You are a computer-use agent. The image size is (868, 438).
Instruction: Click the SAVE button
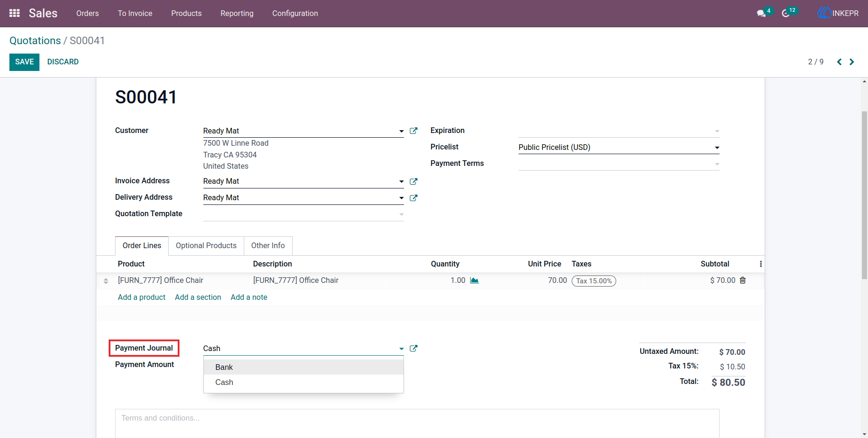pyautogui.click(x=24, y=62)
